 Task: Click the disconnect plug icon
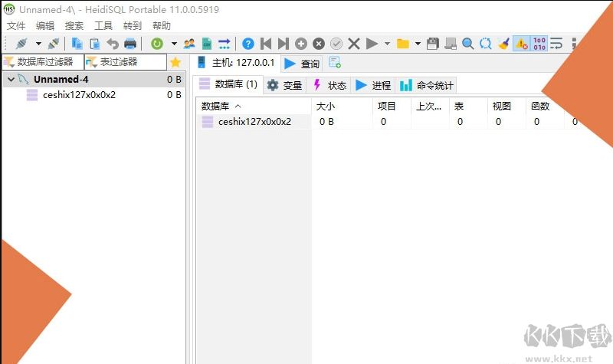pyautogui.click(x=54, y=44)
